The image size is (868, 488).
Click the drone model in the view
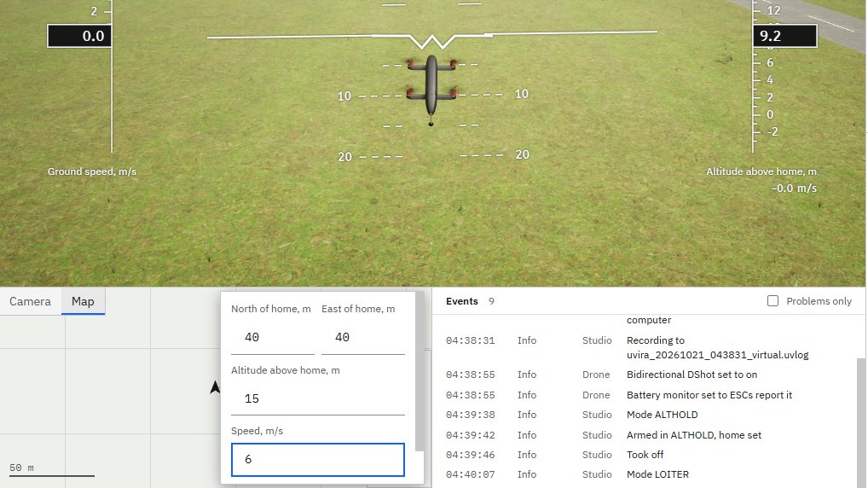pos(431,90)
